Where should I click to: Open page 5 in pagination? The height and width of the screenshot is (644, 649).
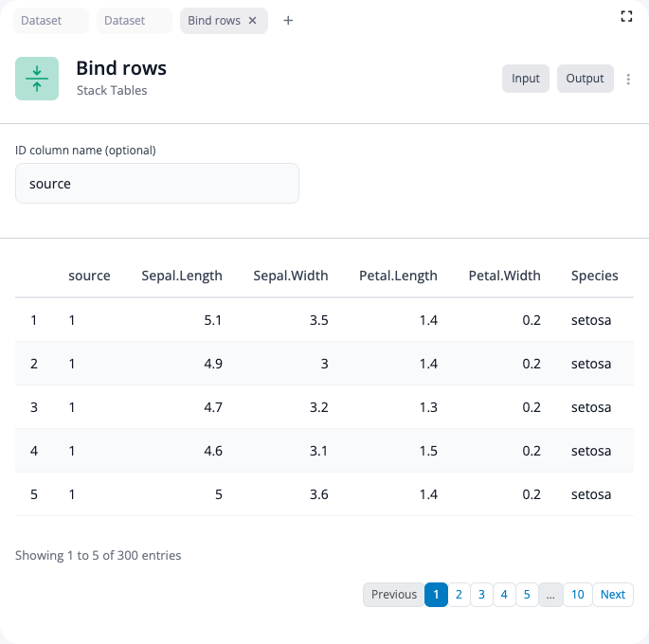coord(527,595)
